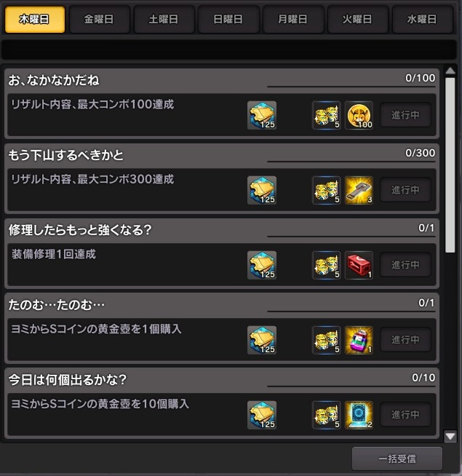Click the hamster coin reward icon
The width and height of the screenshot is (462, 476).
point(359,115)
